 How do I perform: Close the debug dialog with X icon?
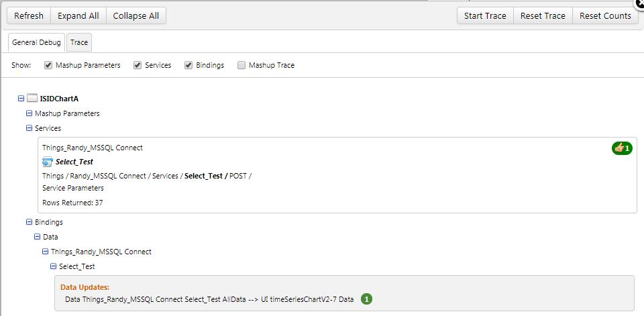pos(639,3)
